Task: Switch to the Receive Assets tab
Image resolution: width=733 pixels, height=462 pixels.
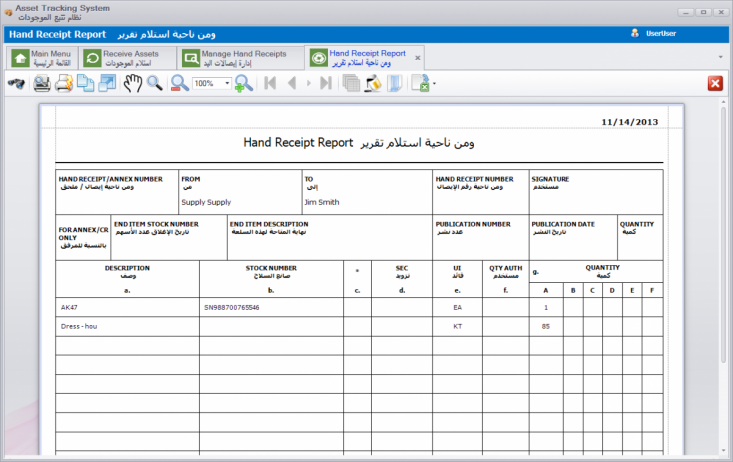Action: point(120,57)
